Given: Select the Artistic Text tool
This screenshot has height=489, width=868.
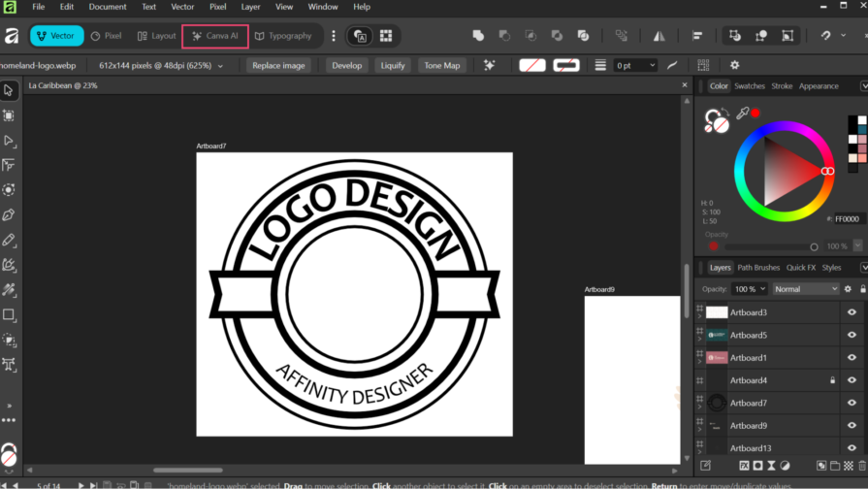Looking at the screenshot, I should tap(9, 365).
